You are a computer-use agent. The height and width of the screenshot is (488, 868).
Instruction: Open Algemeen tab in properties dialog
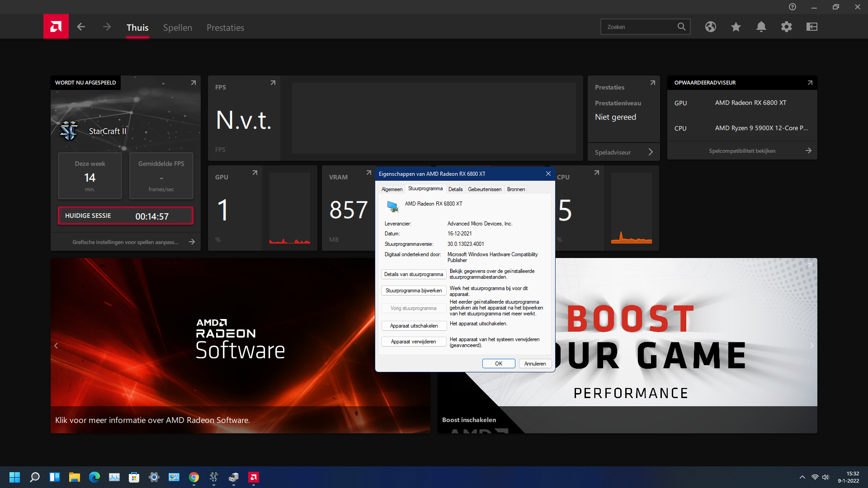[x=392, y=189]
